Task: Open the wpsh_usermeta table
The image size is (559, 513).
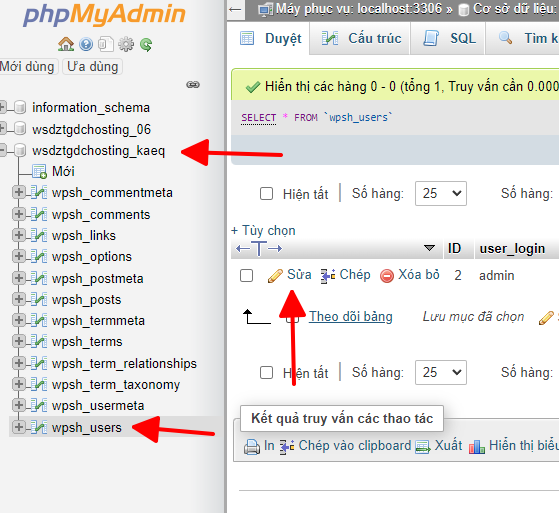Action: [98, 406]
